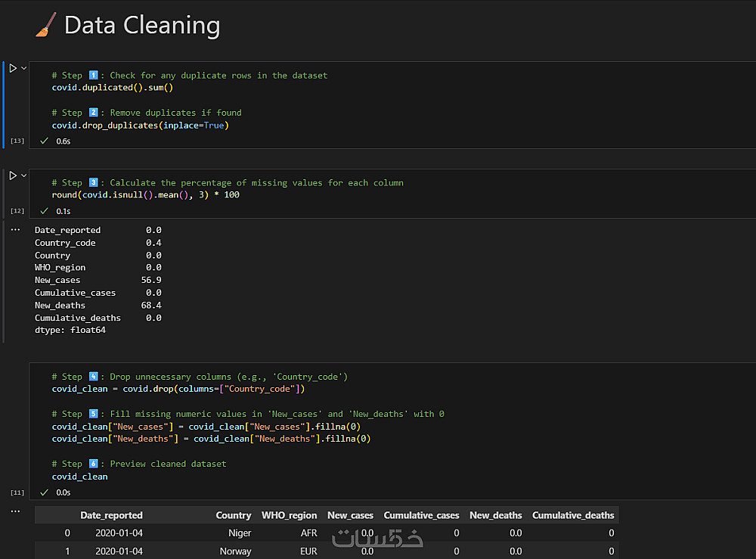Click the Data Cleaning markdown heading

(x=142, y=26)
